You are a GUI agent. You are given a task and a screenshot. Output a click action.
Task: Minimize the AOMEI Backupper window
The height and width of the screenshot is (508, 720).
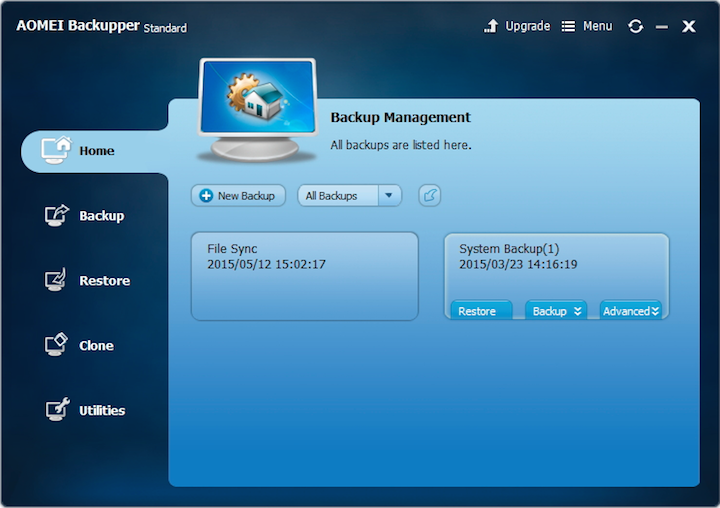tap(662, 27)
